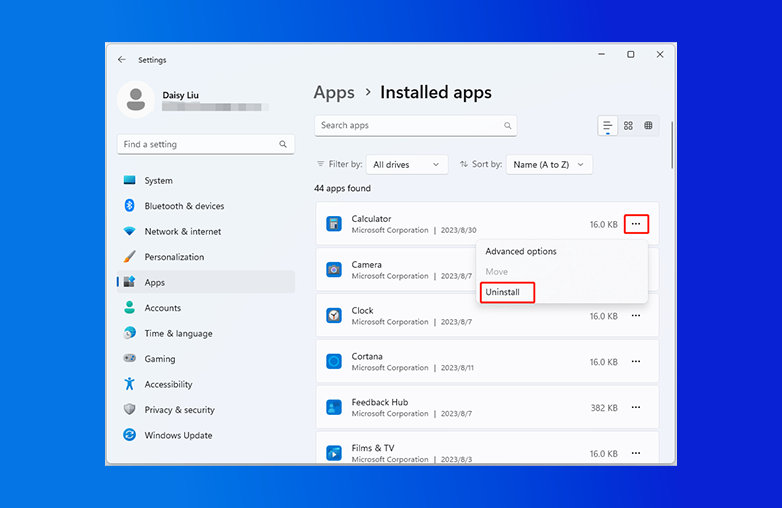
Task: Click the Clock app name
Action: [x=362, y=311]
